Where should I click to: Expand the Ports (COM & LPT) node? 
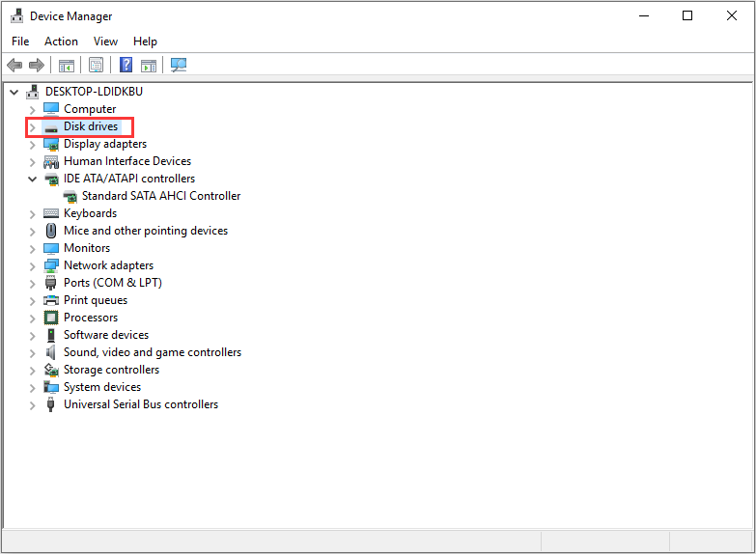pos(32,284)
